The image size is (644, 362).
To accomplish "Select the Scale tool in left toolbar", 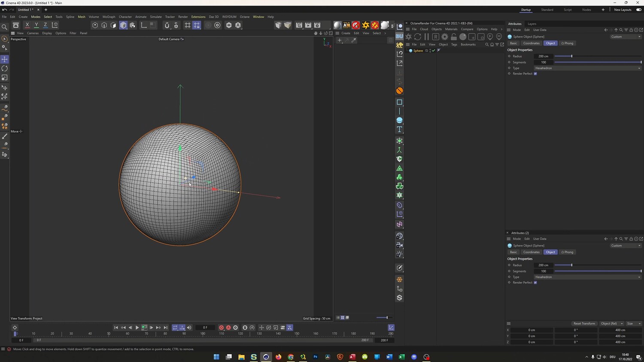I will pyautogui.click(x=5, y=78).
